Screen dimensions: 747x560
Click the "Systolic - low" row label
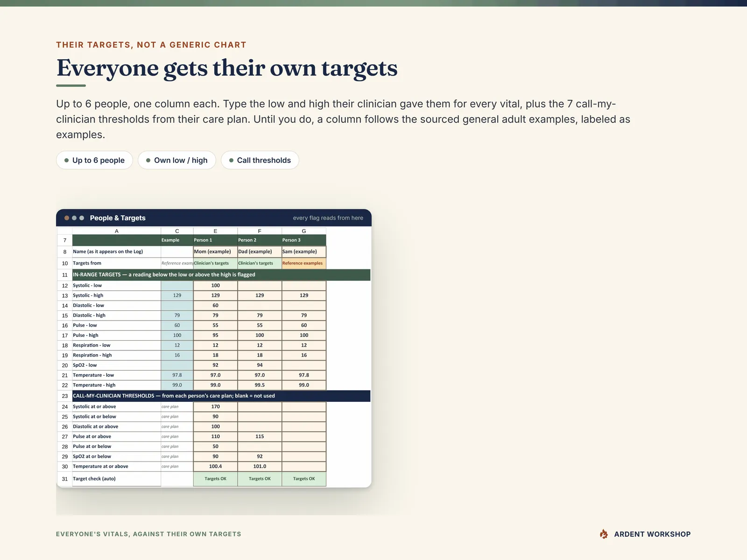tap(87, 286)
